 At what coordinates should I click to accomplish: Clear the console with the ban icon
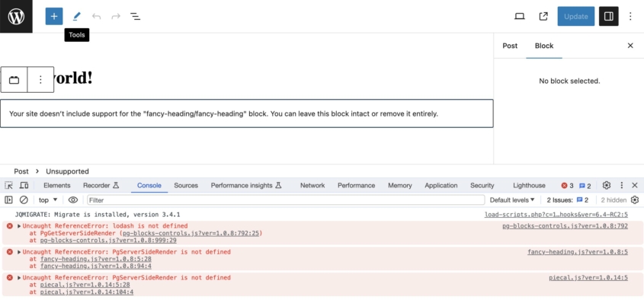tap(24, 199)
